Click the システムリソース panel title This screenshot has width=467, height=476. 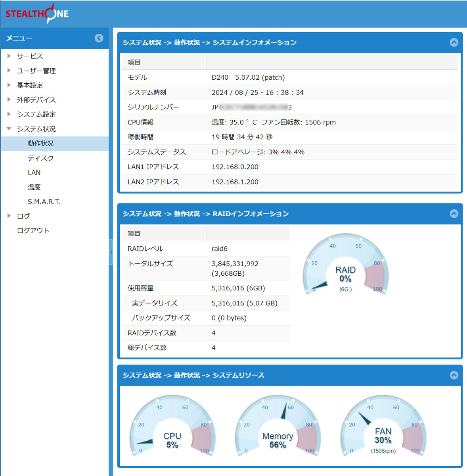point(193,375)
